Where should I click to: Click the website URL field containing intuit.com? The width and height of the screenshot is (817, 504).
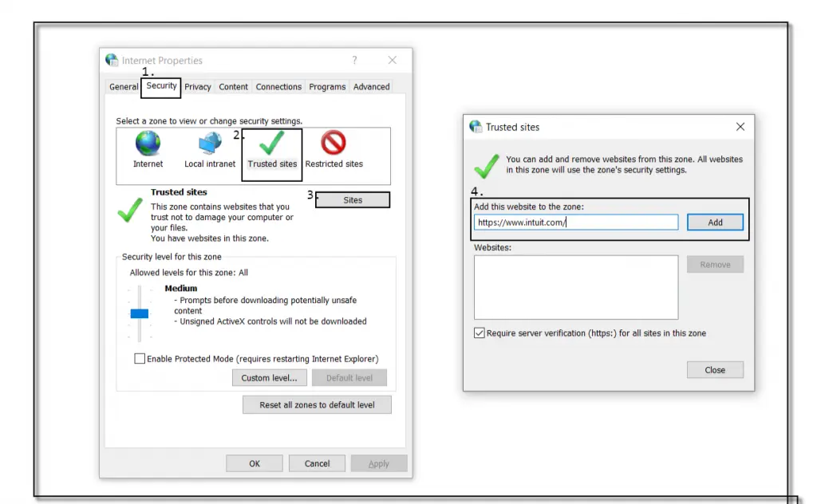coord(576,222)
